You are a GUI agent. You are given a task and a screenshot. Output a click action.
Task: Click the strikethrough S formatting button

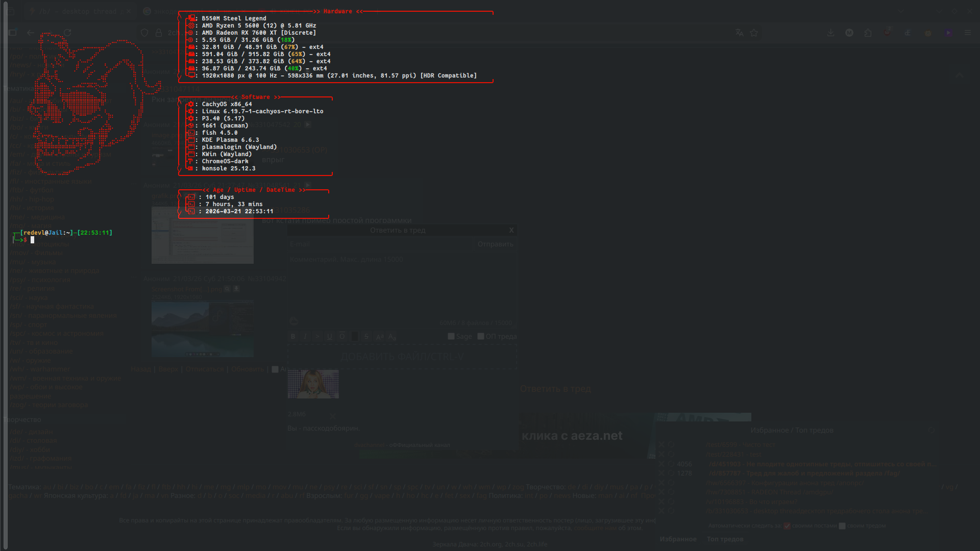pos(366,337)
